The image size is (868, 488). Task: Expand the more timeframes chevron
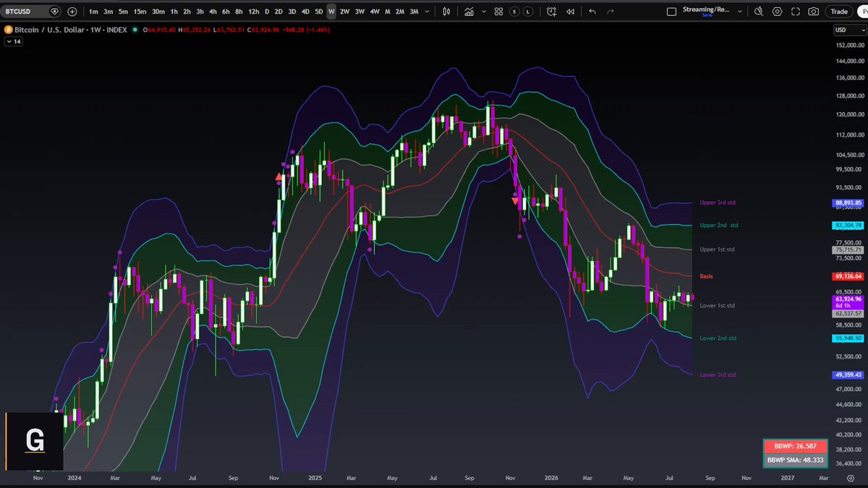pyautogui.click(x=425, y=12)
